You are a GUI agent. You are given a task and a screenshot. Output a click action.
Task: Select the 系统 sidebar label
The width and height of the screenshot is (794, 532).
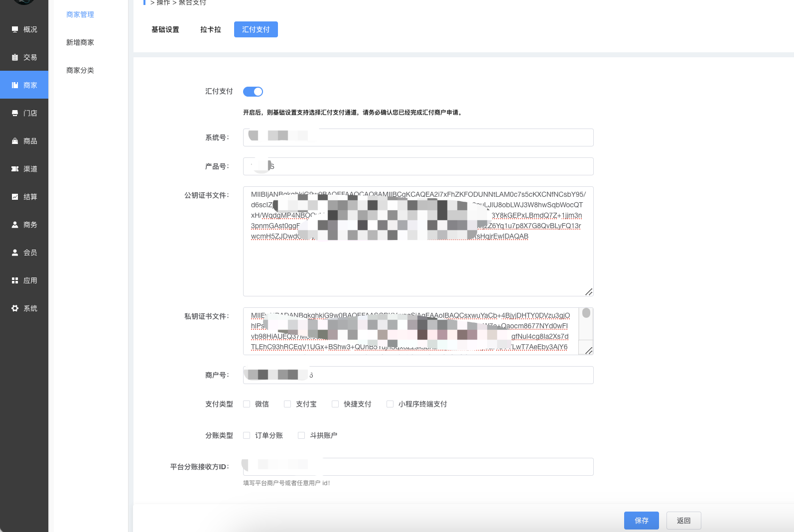click(x=30, y=308)
